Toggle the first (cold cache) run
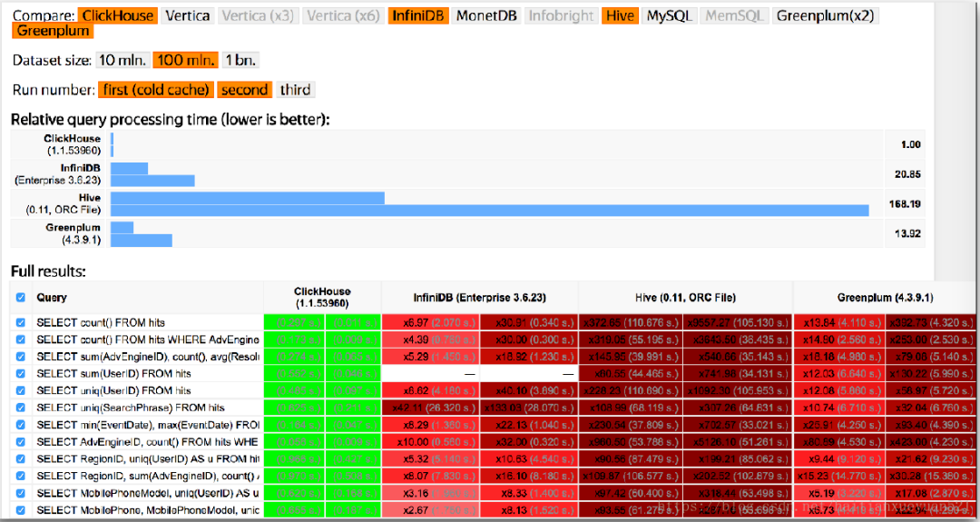The image size is (980, 522). (x=156, y=89)
